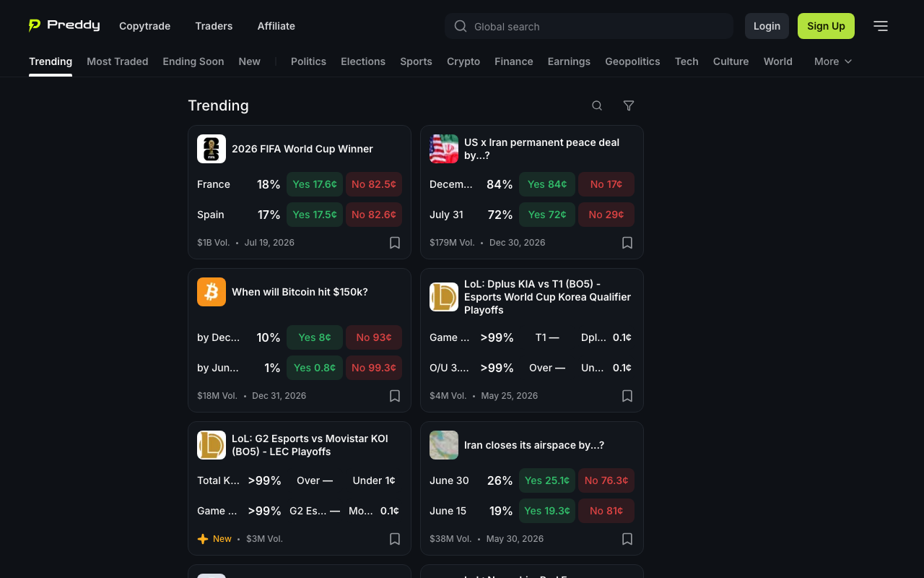Open the Traders page

pos(214,26)
